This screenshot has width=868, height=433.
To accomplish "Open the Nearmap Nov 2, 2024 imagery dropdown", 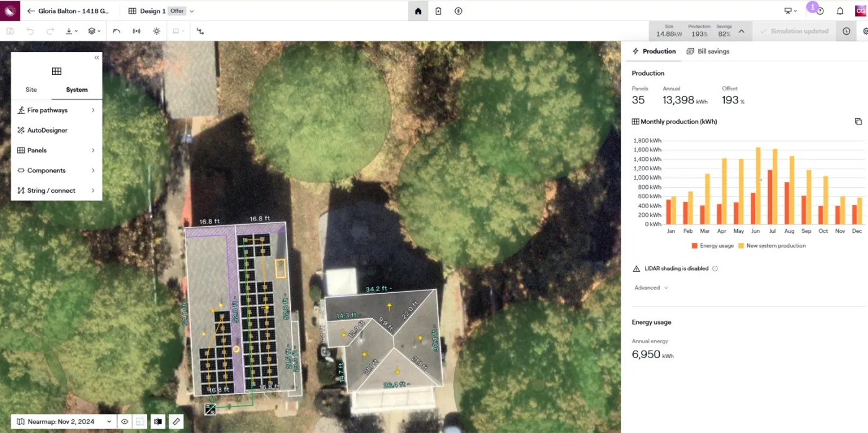I will [64, 421].
